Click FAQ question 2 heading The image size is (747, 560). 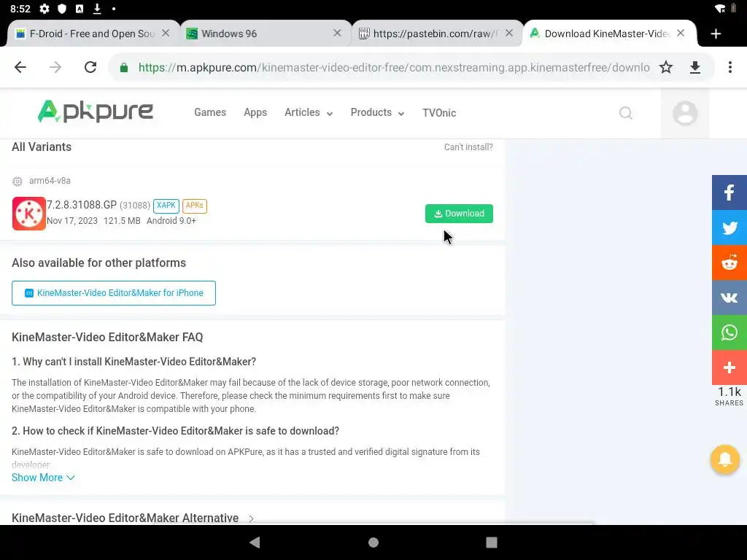[175, 431]
